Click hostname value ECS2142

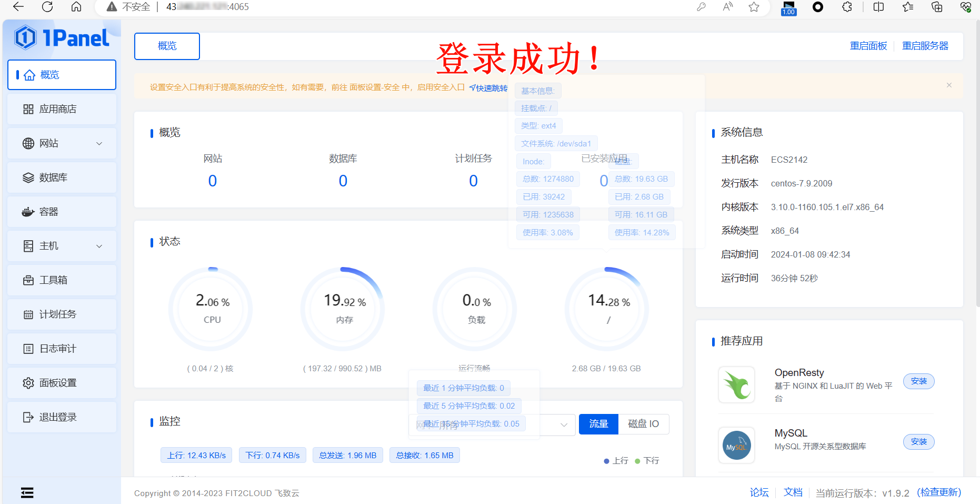pos(789,160)
